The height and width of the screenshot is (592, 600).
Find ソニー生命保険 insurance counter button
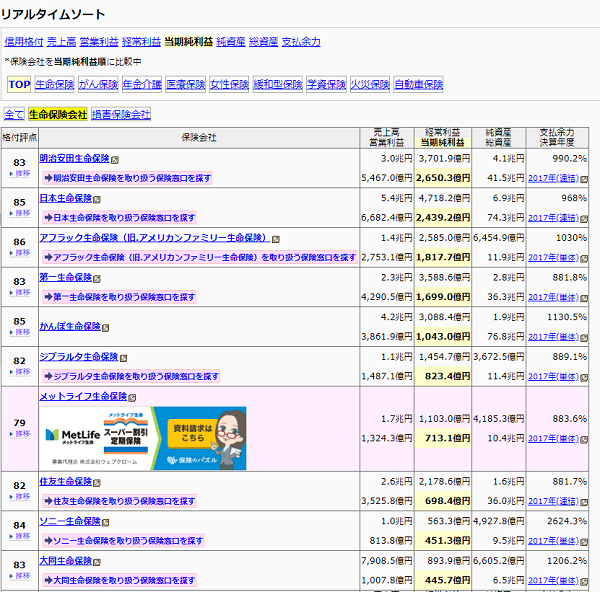point(123,541)
